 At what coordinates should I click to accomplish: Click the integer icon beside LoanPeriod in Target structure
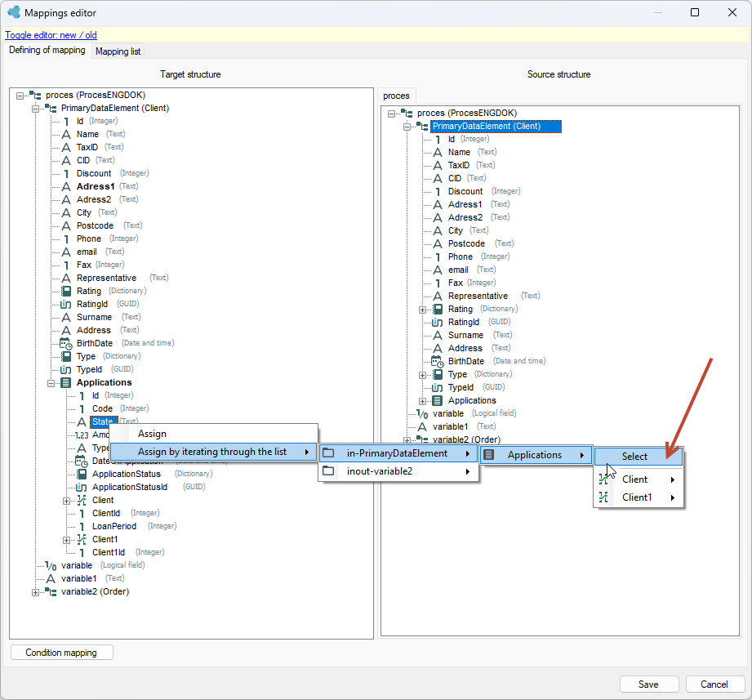click(x=82, y=526)
